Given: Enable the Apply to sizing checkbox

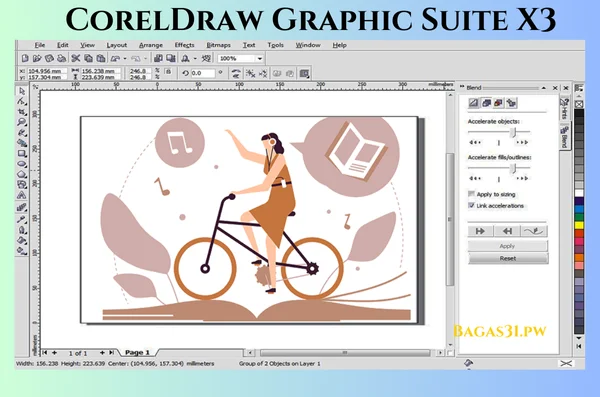Looking at the screenshot, I should (x=471, y=194).
